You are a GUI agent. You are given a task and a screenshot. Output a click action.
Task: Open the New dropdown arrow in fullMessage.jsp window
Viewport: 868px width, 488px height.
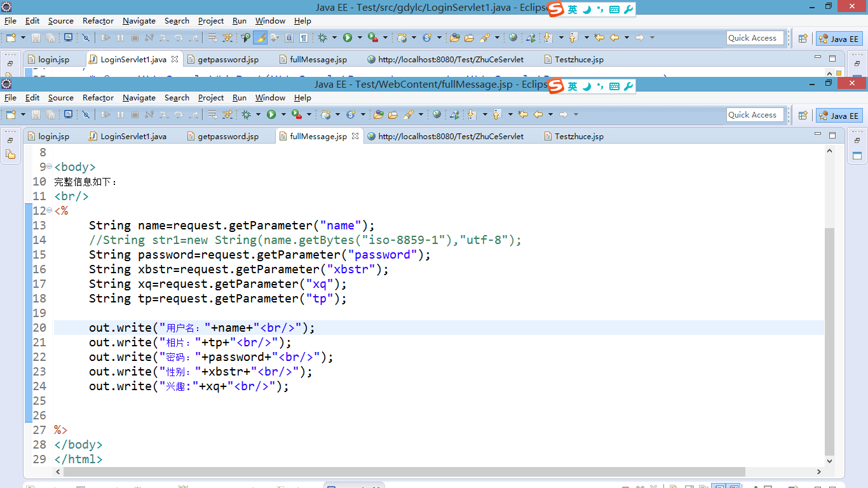click(x=24, y=114)
